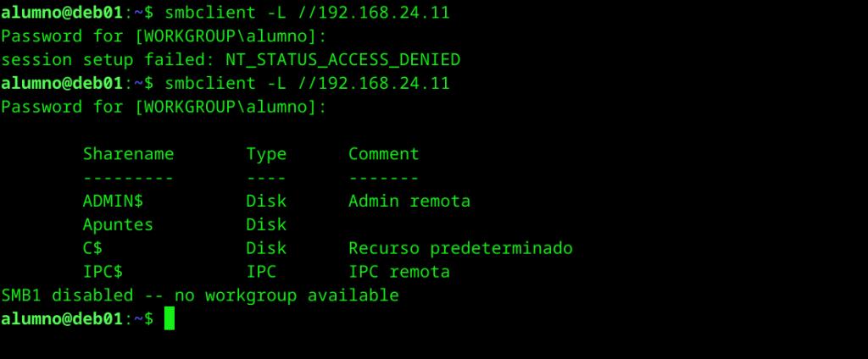
Task: Click the green cursor block at the prompt
Action: [x=170, y=319]
